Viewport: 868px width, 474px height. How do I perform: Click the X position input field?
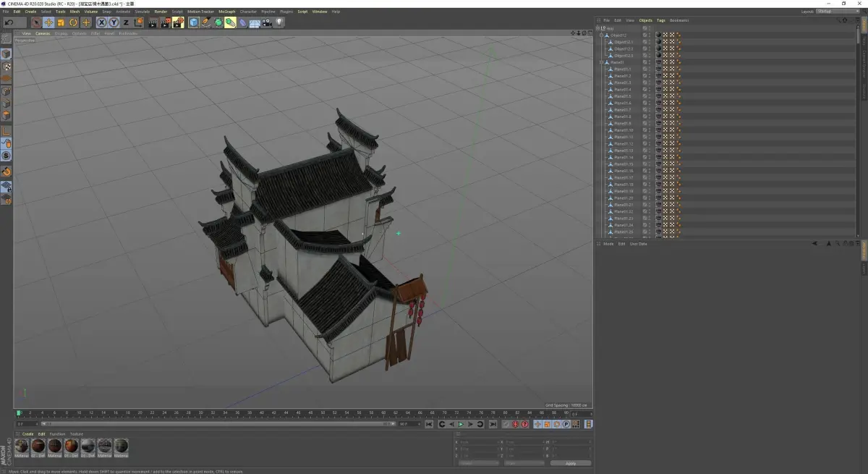pyautogui.click(x=479, y=441)
